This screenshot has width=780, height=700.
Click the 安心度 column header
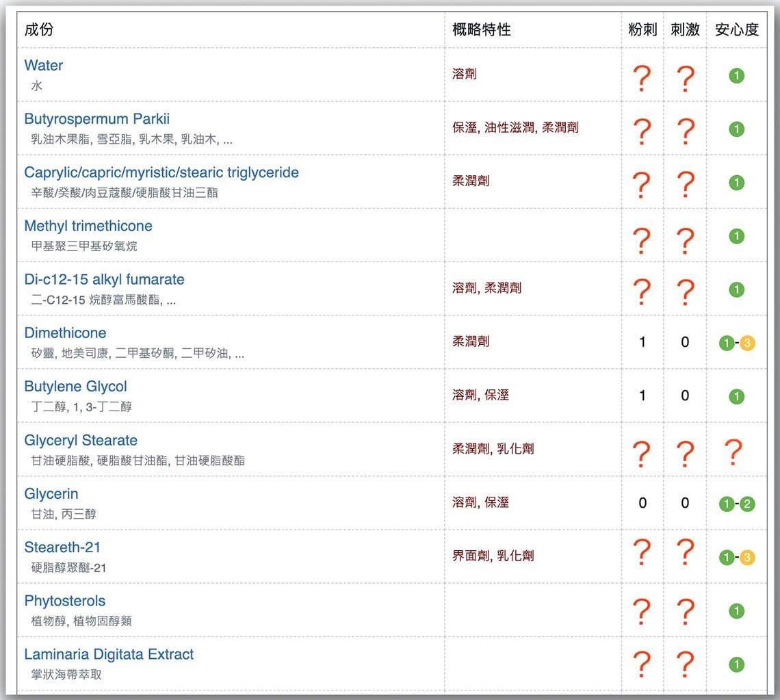737,29
